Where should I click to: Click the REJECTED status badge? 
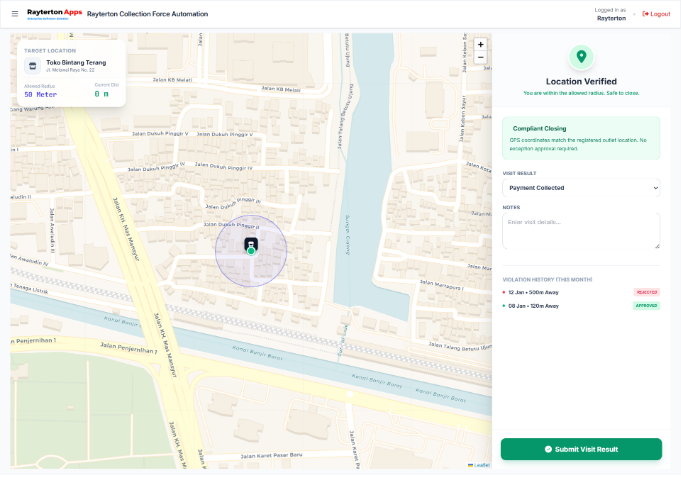coord(646,292)
